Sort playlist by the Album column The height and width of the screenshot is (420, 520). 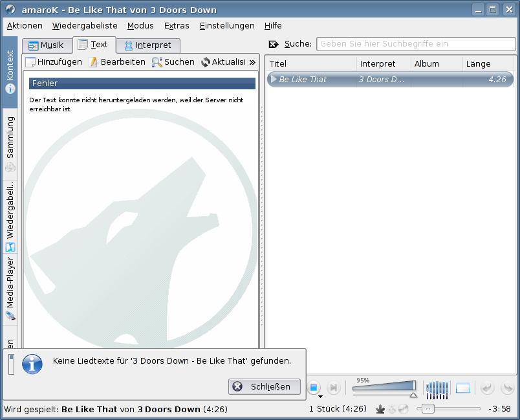[437, 63]
